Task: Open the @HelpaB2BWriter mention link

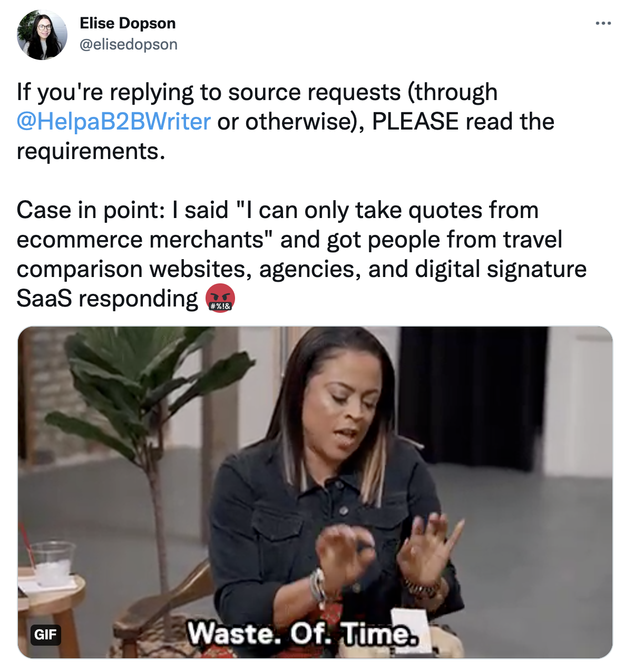Action: (x=114, y=122)
